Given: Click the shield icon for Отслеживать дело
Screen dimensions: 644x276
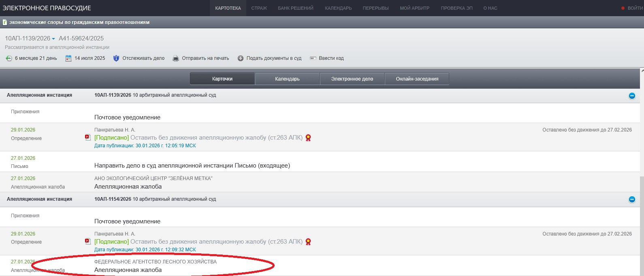Looking at the screenshot, I should click(116, 58).
